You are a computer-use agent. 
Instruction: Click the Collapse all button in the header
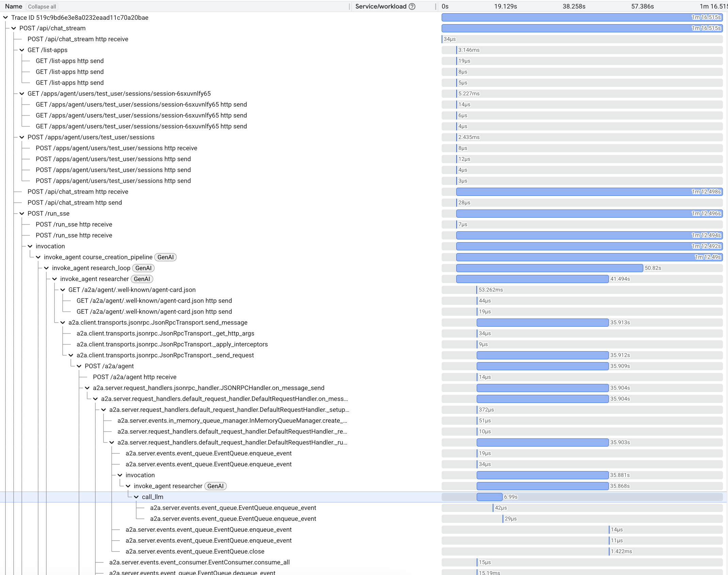[x=42, y=6]
